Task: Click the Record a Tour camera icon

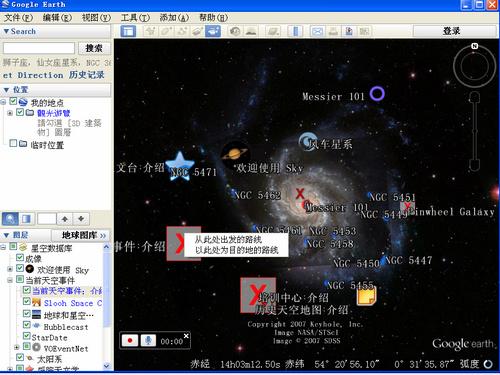Action: click(213, 31)
